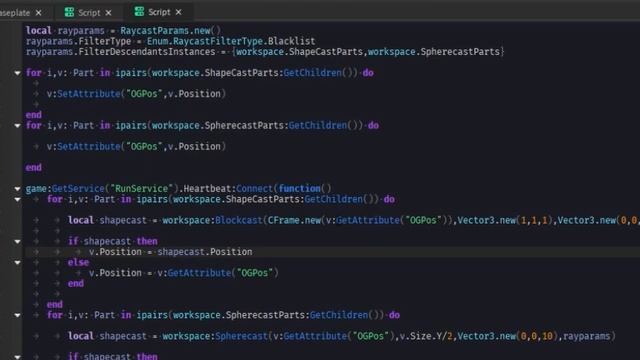Click 'v.Size.Y/2' in Spherecast line
Screen dimensions: 640x360
[x=426, y=336]
